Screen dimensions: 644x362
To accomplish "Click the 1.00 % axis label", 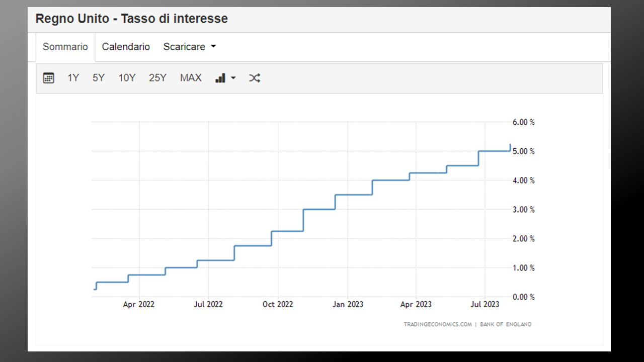I will coord(523,268).
